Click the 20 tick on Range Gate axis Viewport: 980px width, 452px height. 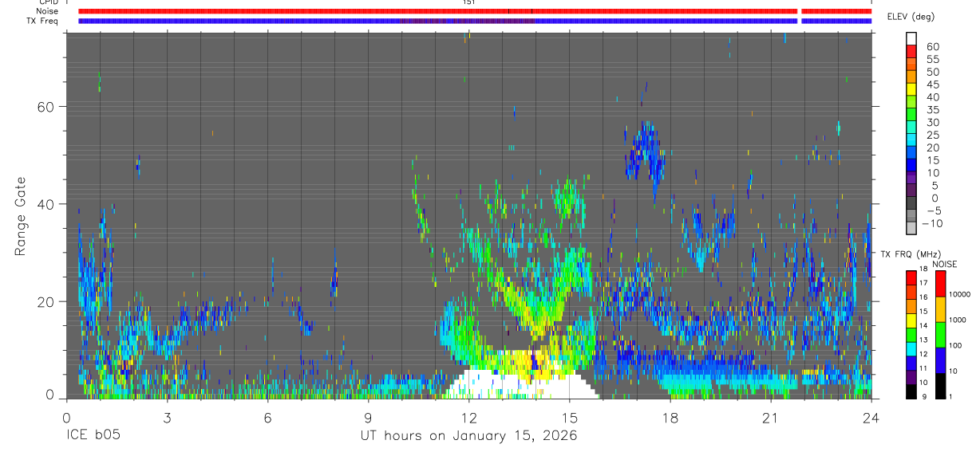click(45, 302)
